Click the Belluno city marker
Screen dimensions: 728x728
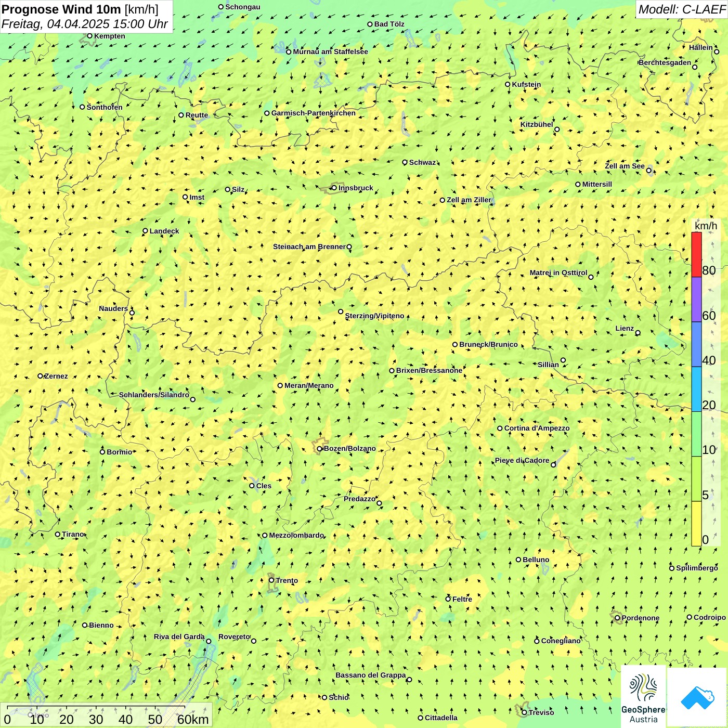click(518, 560)
